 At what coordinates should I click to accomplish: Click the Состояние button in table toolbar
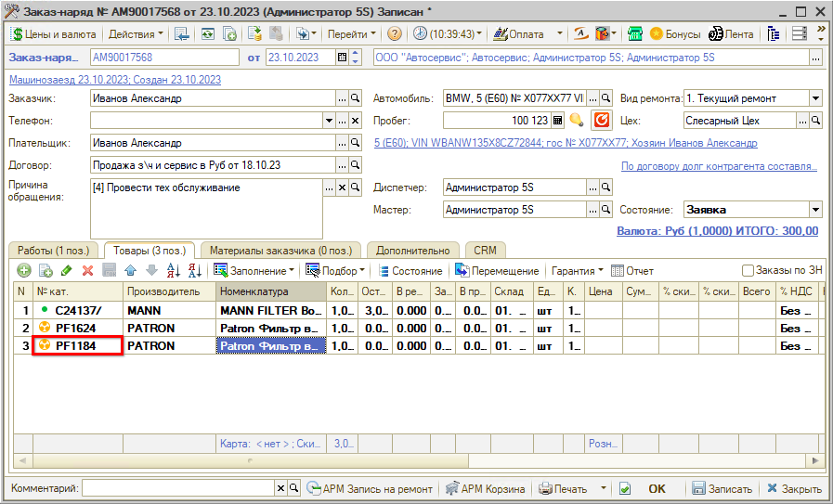point(410,270)
